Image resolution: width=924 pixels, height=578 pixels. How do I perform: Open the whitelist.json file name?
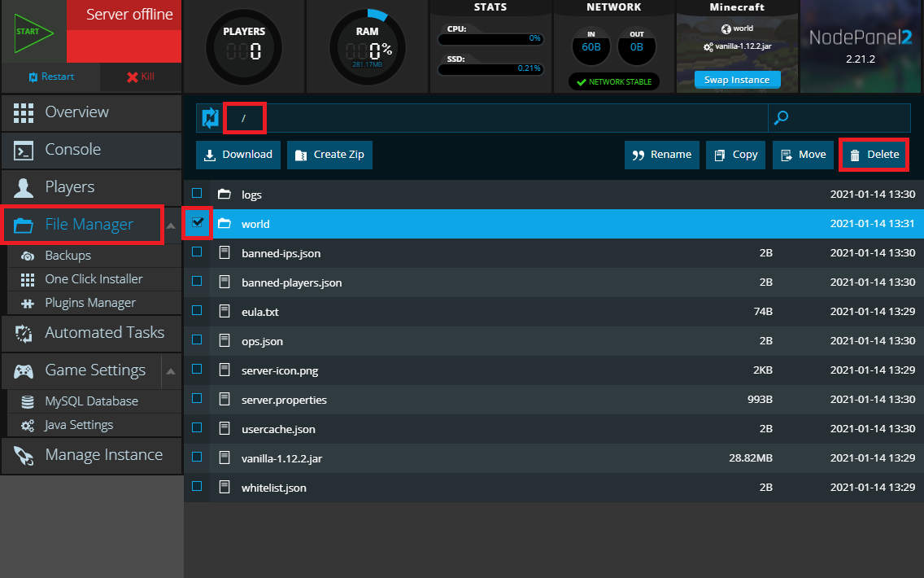pyautogui.click(x=274, y=488)
